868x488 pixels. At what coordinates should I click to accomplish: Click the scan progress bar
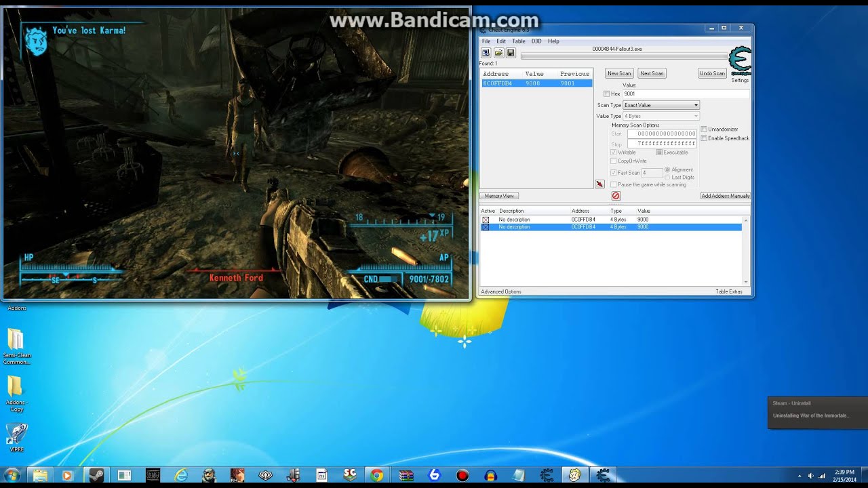click(x=624, y=56)
